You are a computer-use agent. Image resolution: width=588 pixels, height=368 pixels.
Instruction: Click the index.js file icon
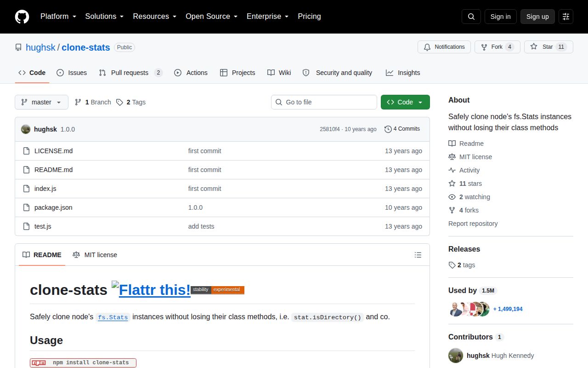[26, 189]
